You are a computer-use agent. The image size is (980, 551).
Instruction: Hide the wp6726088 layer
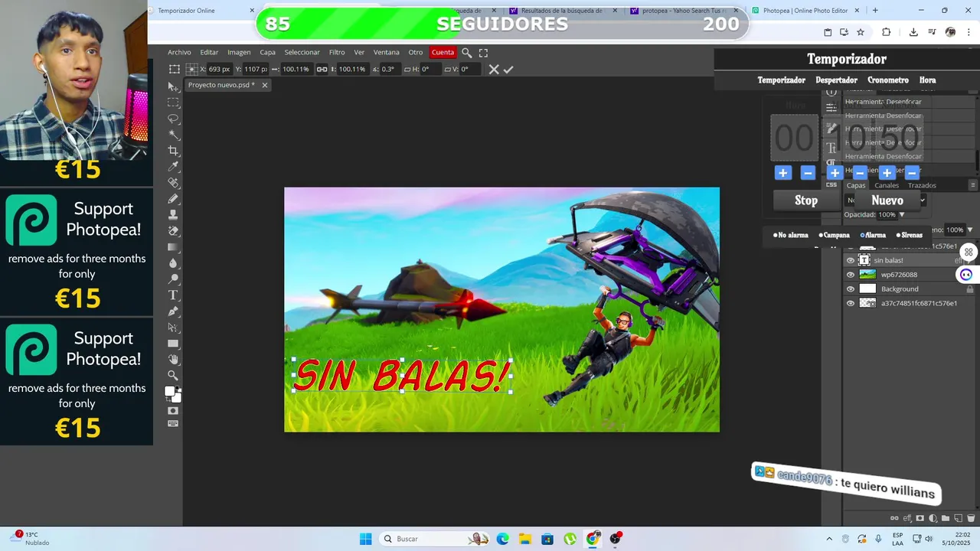coord(851,275)
